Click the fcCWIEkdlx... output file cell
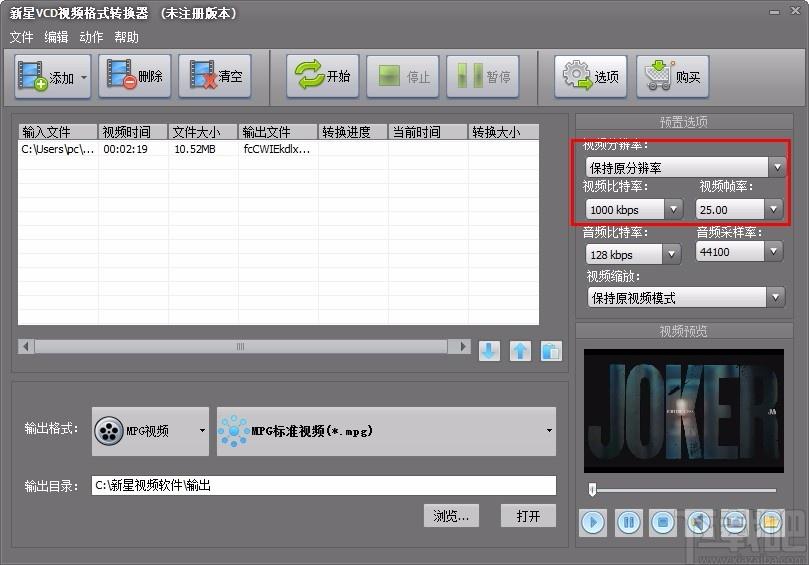This screenshot has width=809, height=565. 277,149
